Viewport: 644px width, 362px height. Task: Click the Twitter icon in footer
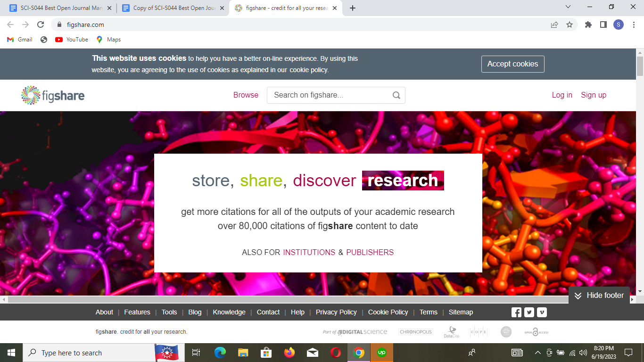[529, 312]
